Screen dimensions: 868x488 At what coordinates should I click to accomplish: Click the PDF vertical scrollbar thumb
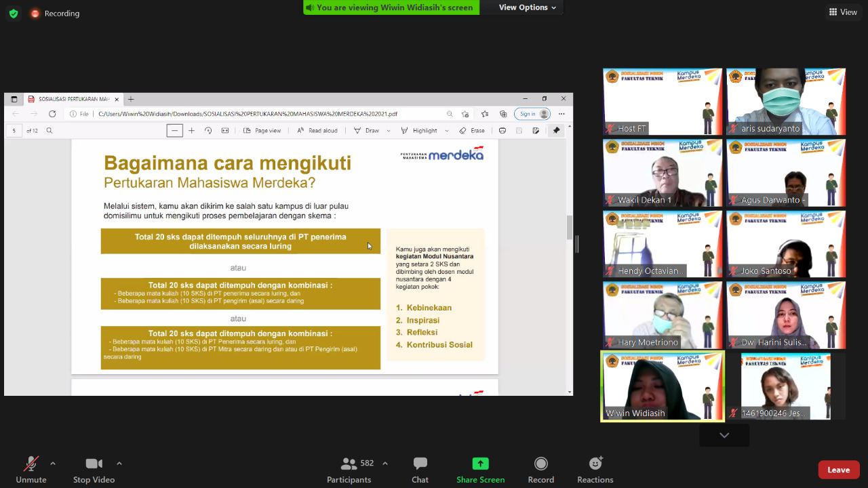click(x=570, y=227)
